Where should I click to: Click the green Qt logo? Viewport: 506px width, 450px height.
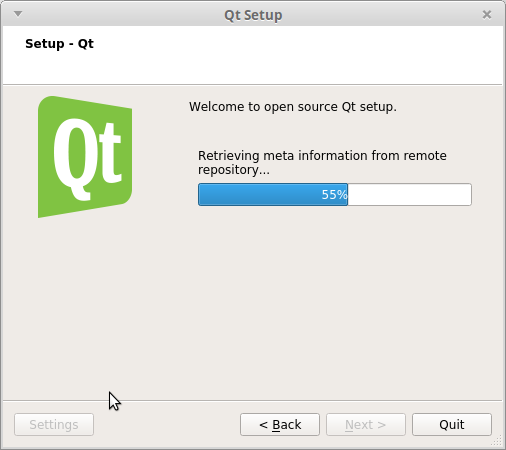click(85, 157)
